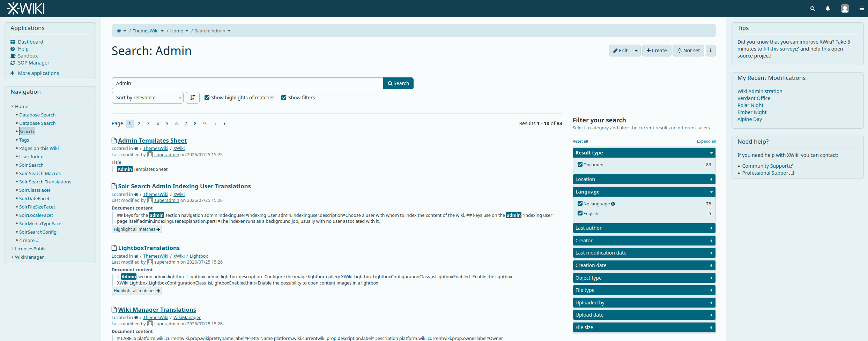This screenshot has height=341, width=868.
Task: Expand the WikiManager tree node
Action: [13, 257]
